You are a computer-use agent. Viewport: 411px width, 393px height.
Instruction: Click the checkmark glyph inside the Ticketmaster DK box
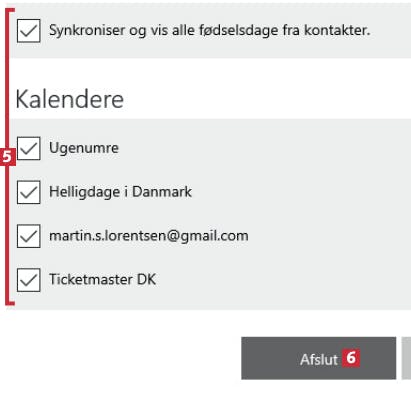click(x=29, y=280)
